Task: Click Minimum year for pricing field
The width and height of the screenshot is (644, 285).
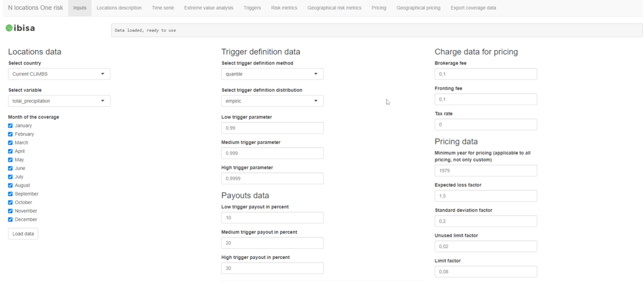Action: 486,171
